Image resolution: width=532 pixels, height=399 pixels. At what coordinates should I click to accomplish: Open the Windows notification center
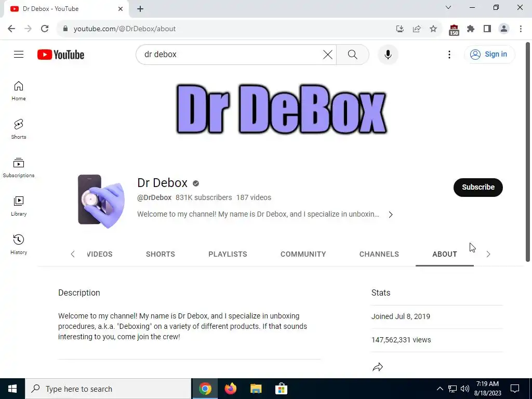pos(515,389)
